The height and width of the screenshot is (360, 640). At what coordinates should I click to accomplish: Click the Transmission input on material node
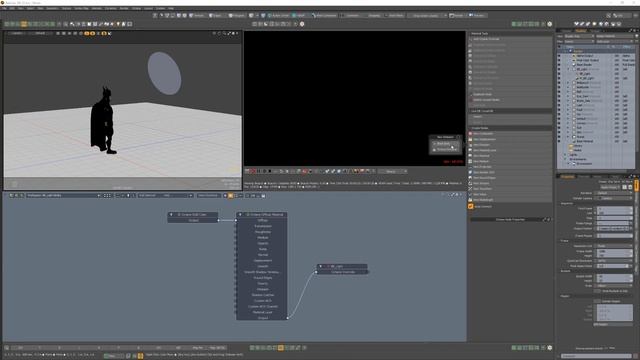[262, 226]
